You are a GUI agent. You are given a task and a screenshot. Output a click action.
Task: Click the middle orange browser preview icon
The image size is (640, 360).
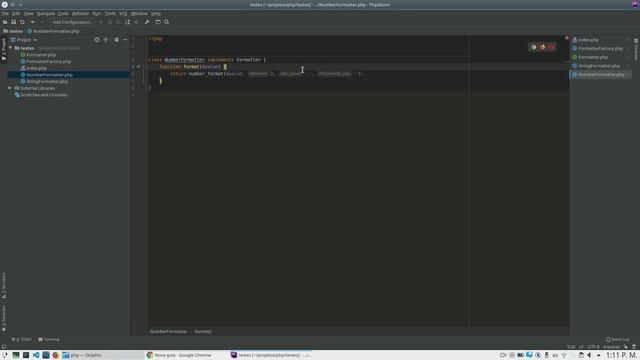[542, 47]
